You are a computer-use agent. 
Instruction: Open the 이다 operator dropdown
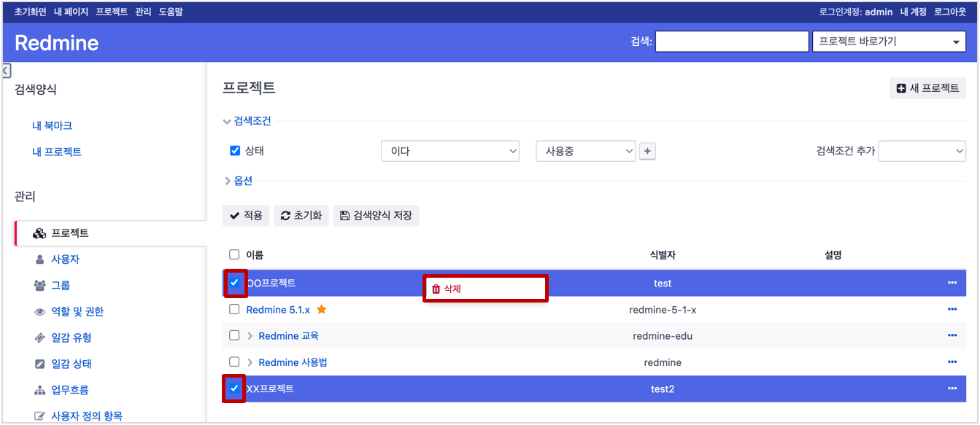pyautogui.click(x=450, y=151)
